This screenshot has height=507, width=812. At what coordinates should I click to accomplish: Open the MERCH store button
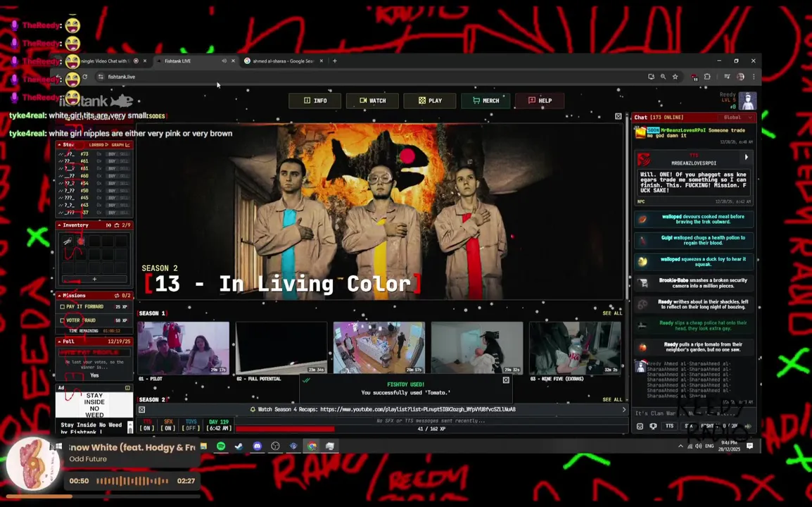(486, 101)
